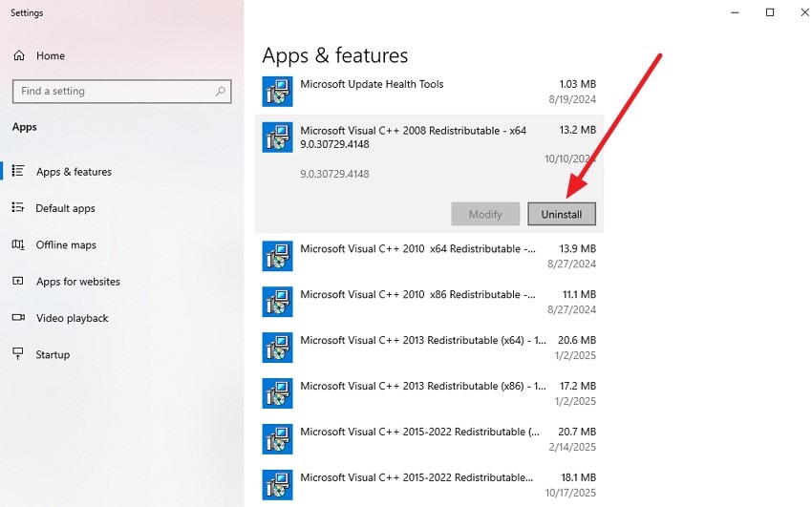812x507 pixels.
Task: Select Visual C++ 2015-2022 entry dated 2/14/2025
Action: [x=429, y=438]
